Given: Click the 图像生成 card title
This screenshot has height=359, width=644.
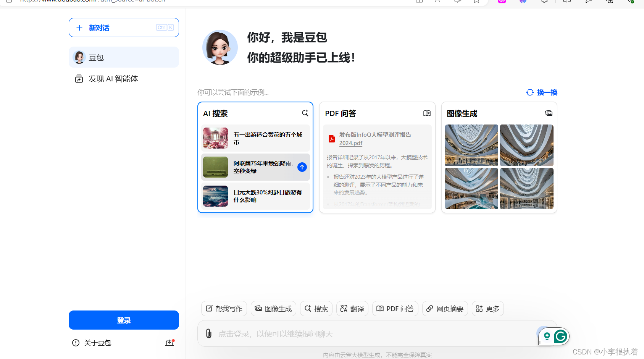Looking at the screenshot, I should point(462,113).
